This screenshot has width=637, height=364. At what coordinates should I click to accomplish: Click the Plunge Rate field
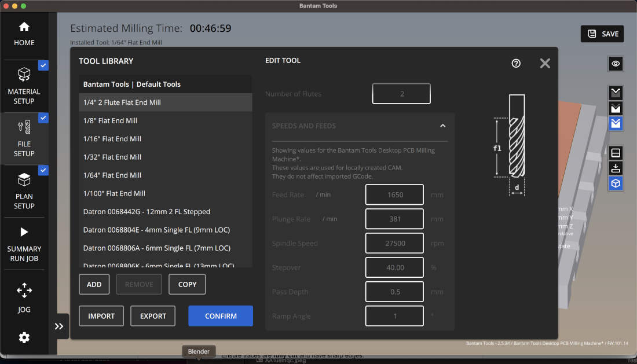pyautogui.click(x=394, y=219)
